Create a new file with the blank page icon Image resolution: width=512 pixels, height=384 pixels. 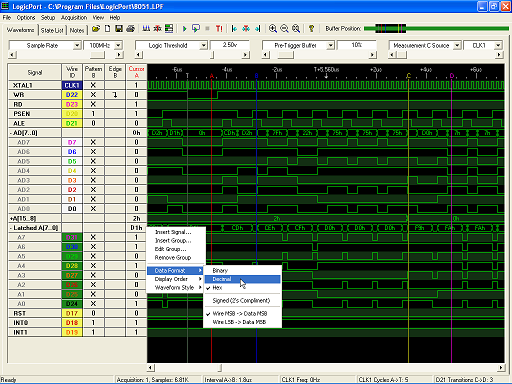[107, 29]
